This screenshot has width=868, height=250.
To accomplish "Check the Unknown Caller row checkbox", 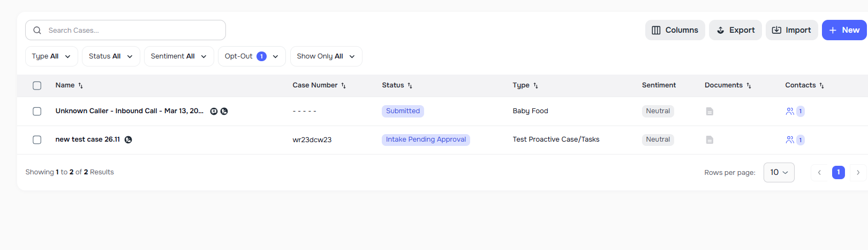I will 37,112.
